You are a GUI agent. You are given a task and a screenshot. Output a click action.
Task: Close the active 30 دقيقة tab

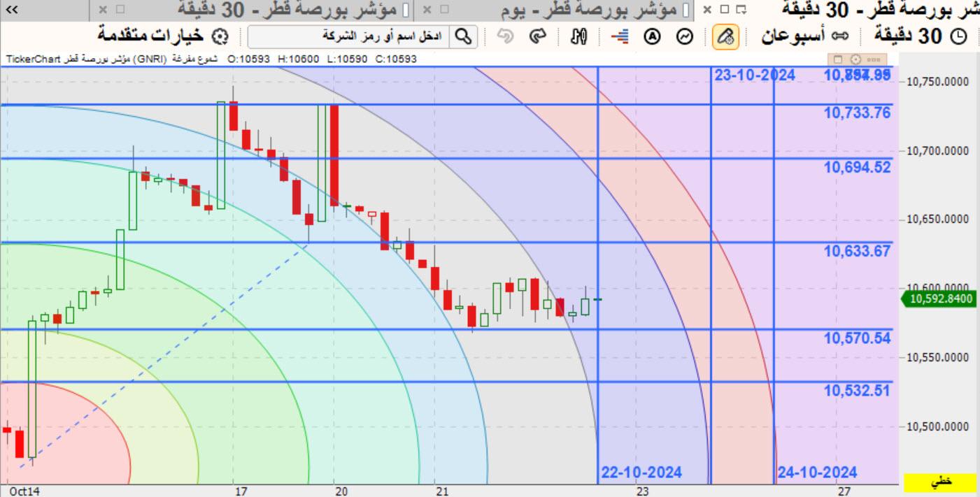coord(707,10)
